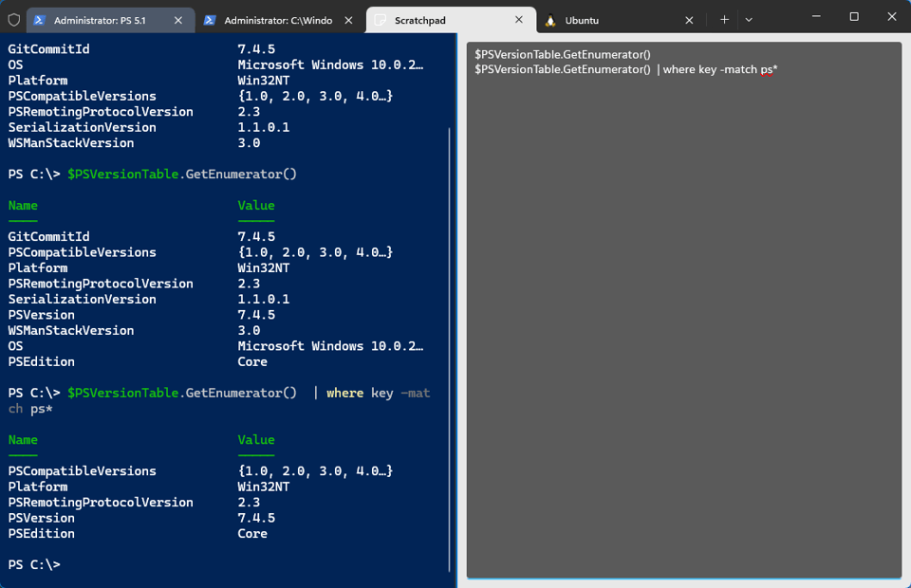Click the WSManStackVersion row in the middle table
The height and width of the screenshot is (588, 911).
coord(134,331)
